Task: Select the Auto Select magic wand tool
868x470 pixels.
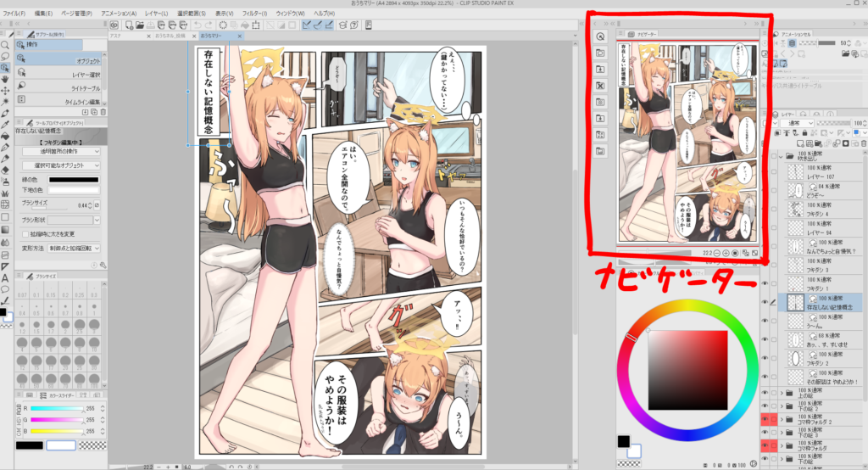Action: point(5,102)
